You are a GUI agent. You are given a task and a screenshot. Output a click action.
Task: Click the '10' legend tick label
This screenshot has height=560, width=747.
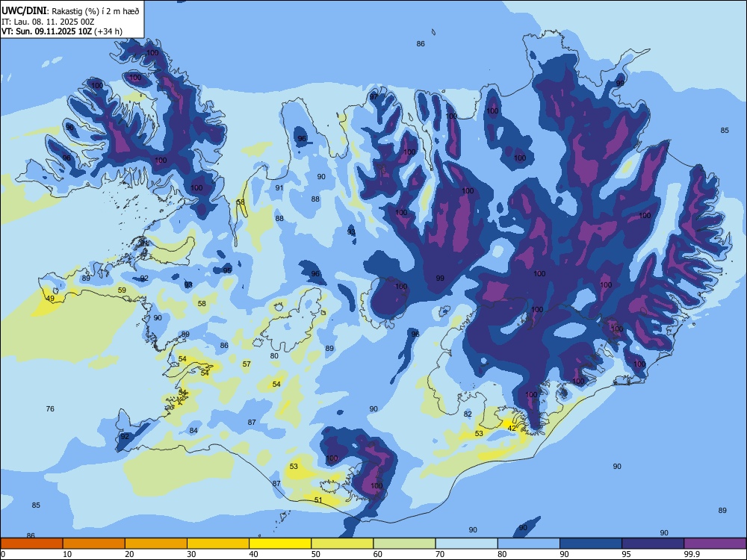click(x=67, y=554)
